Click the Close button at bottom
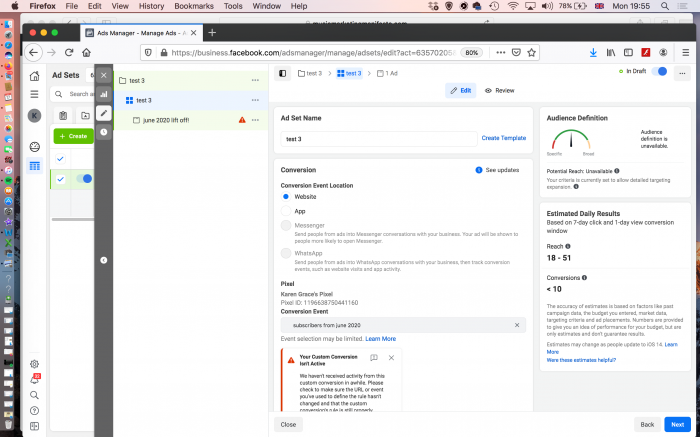The width and height of the screenshot is (700, 437). [288, 425]
